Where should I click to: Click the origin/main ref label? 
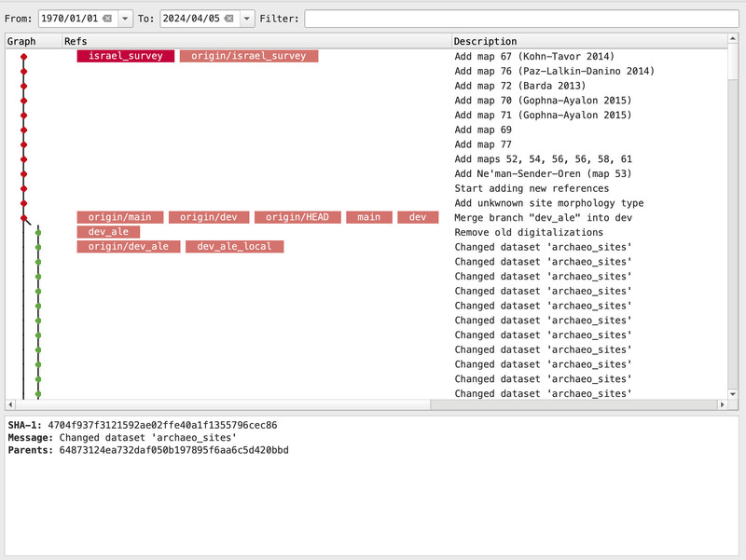click(119, 217)
